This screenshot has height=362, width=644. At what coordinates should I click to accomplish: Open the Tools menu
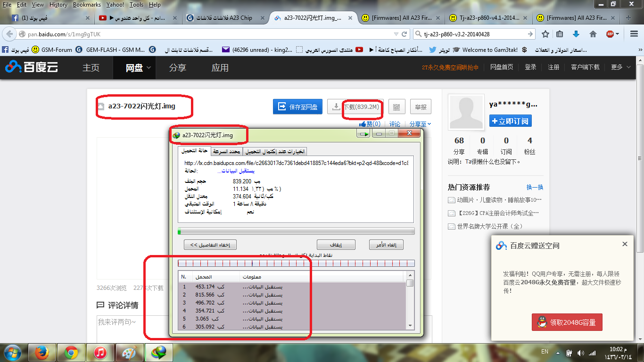tap(136, 5)
